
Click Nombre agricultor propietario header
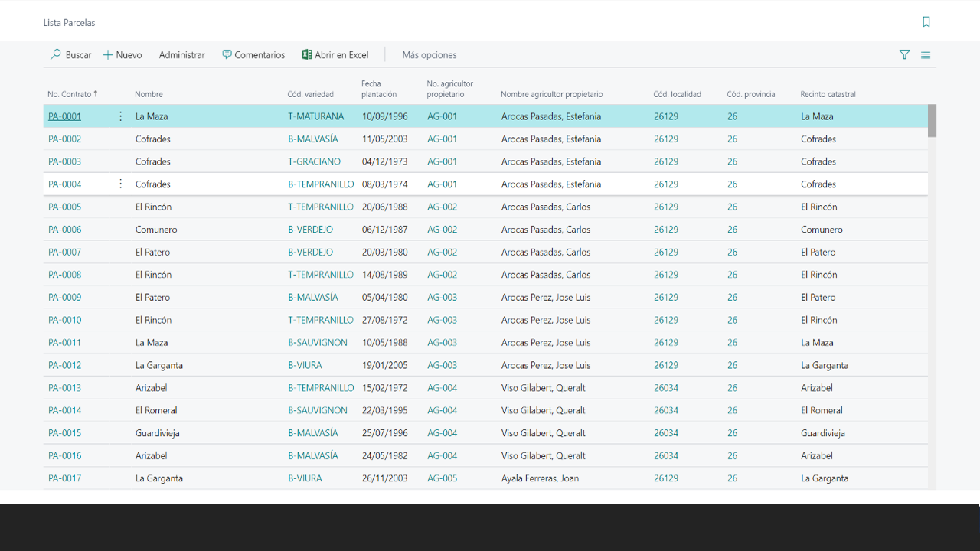click(551, 94)
